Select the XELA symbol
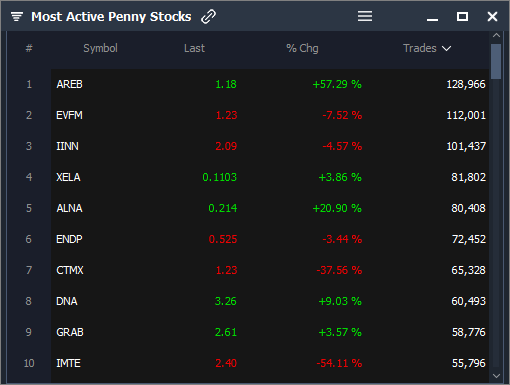Image resolution: width=510 pixels, height=385 pixels. pyautogui.click(x=68, y=177)
